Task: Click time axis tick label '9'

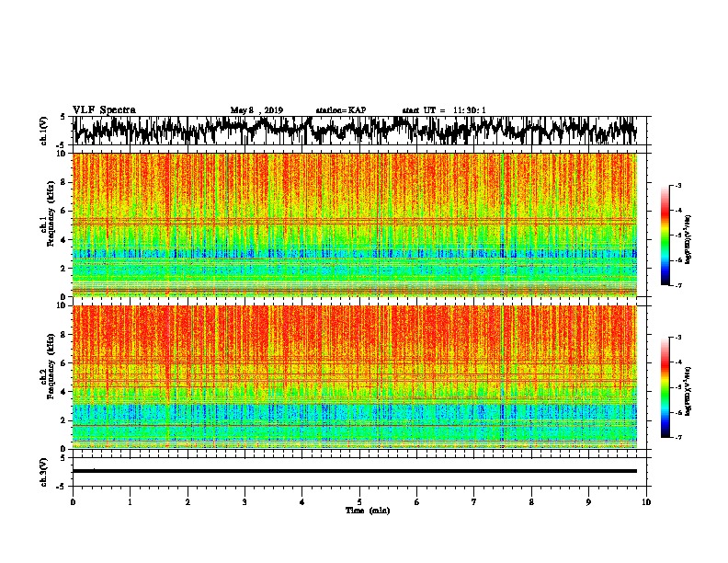Action: (588, 501)
